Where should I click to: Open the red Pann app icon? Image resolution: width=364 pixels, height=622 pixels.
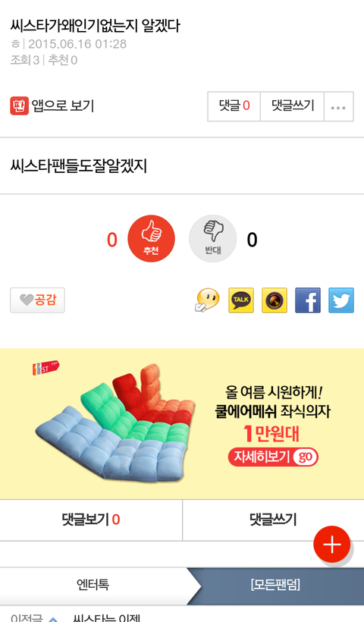[x=20, y=106]
